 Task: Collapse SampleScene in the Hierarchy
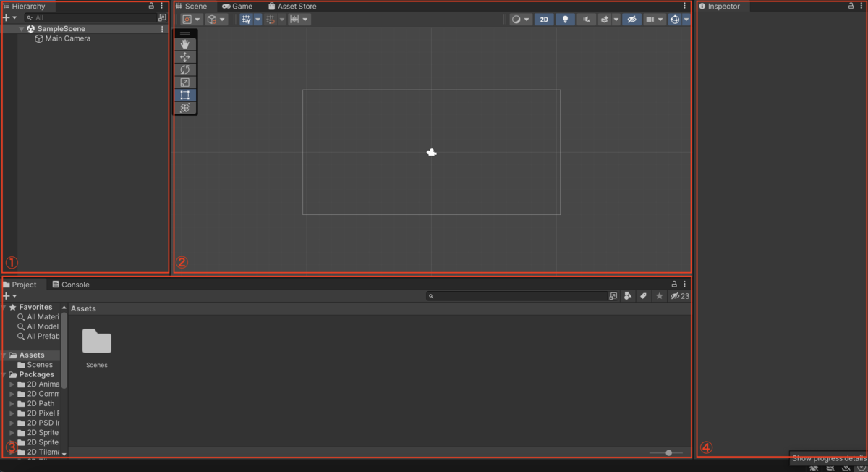(x=22, y=28)
